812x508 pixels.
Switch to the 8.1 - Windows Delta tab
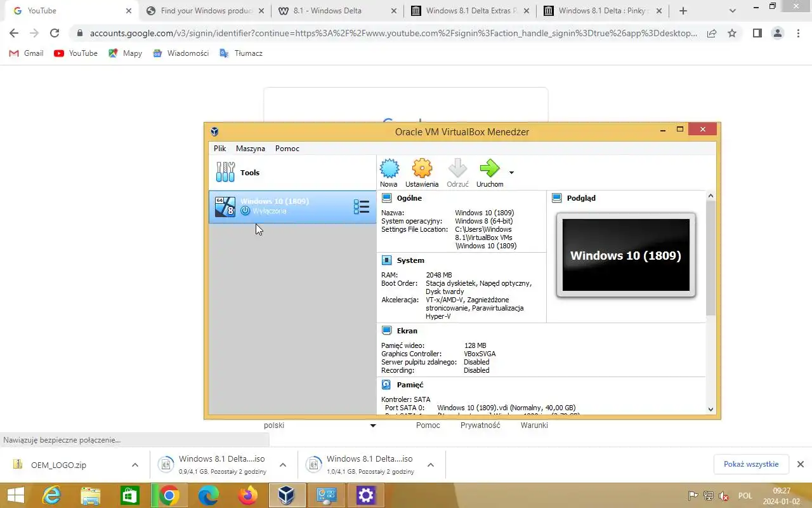tap(336, 11)
